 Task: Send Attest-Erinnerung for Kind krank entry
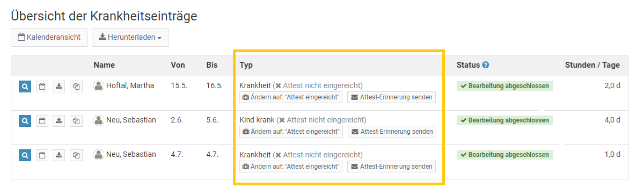point(391,132)
